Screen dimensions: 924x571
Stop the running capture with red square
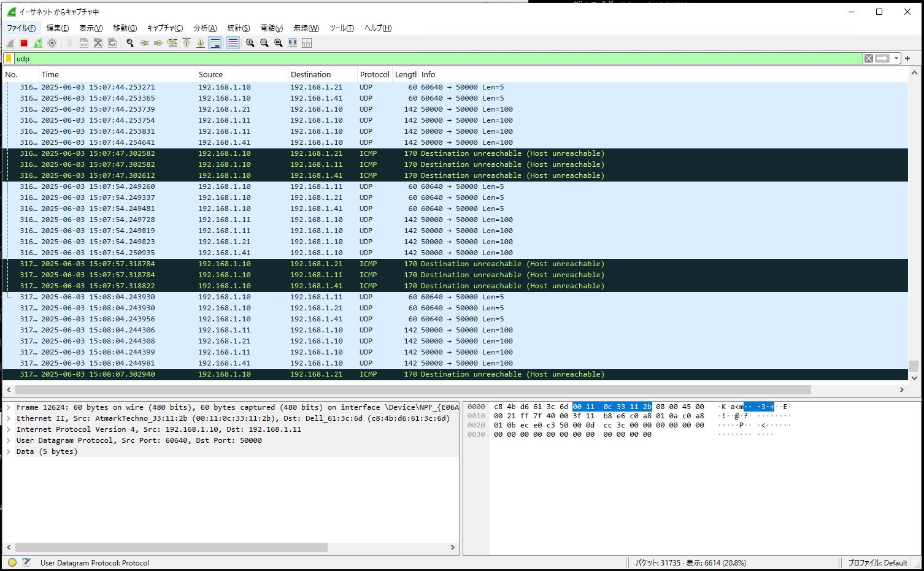[x=24, y=43]
